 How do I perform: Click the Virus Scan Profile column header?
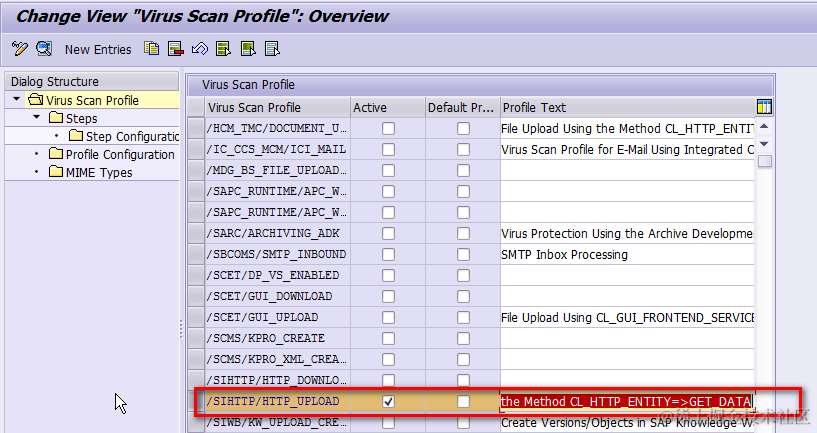(278, 107)
